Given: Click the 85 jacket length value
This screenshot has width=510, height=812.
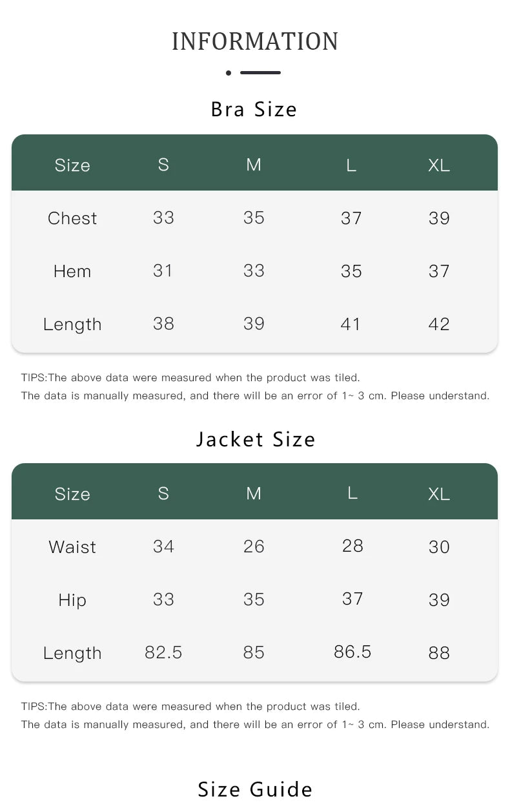Looking at the screenshot, I should tap(254, 653).
